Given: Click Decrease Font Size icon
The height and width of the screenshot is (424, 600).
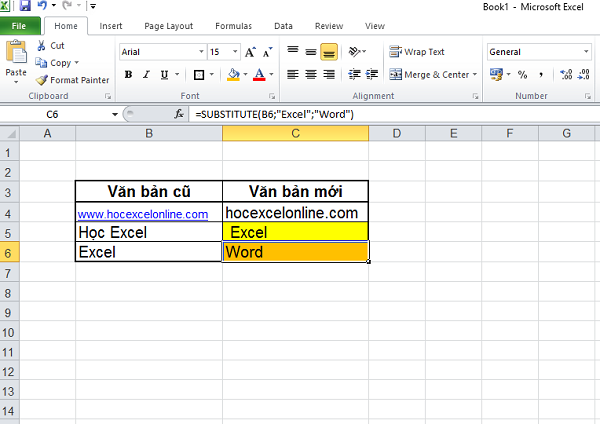Looking at the screenshot, I should click(x=267, y=52).
